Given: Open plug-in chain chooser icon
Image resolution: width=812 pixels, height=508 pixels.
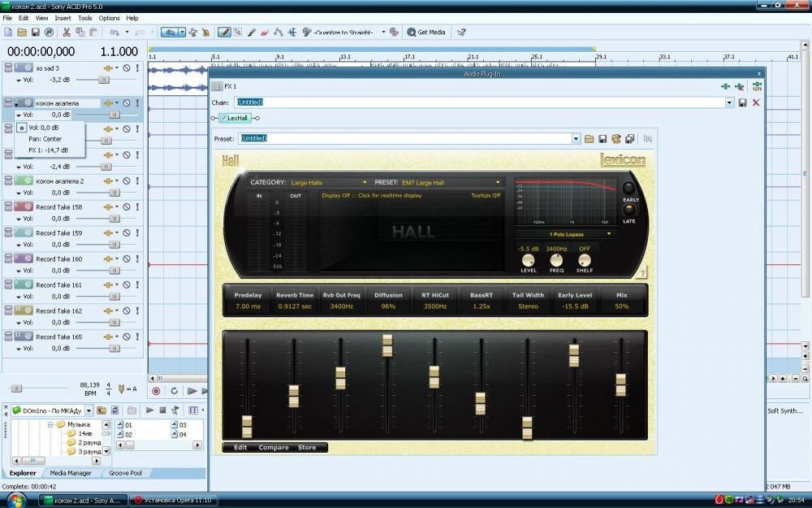Looking at the screenshot, I should pyautogui.click(x=725, y=87).
